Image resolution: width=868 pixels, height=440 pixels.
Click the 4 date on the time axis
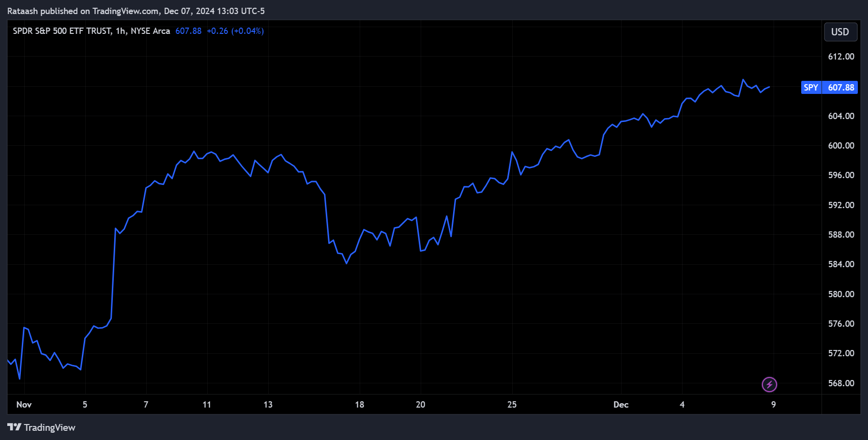click(682, 405)
